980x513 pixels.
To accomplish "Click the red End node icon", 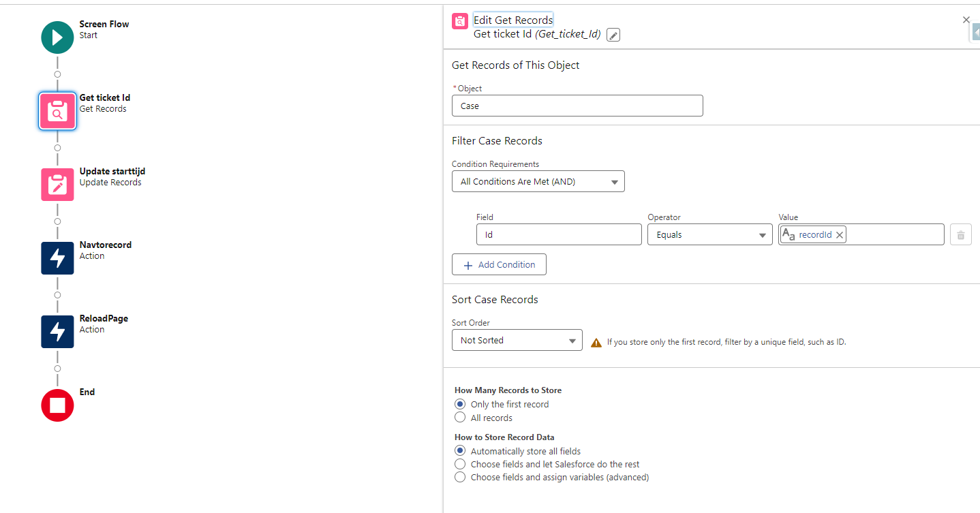I will [x=57, y=405].
